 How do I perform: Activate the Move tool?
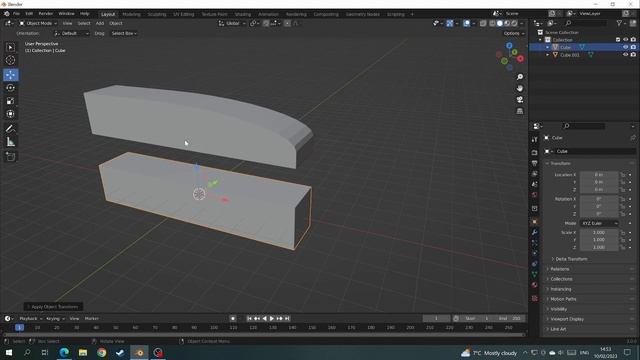pyautogui.click(x=11, y=75)
